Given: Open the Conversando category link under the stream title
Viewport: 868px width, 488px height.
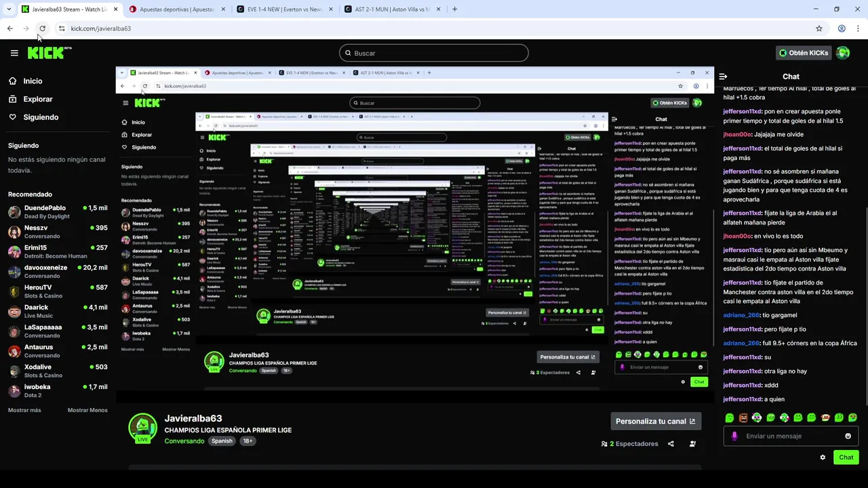Looking at the screenshot, I should click(x=184, y=441).
